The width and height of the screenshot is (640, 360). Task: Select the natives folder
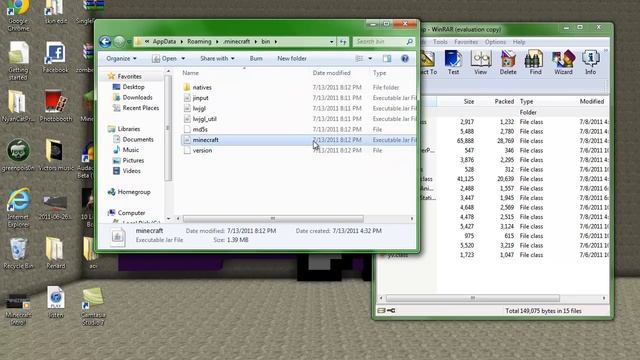pyautogui.click(x=198, y=87)
